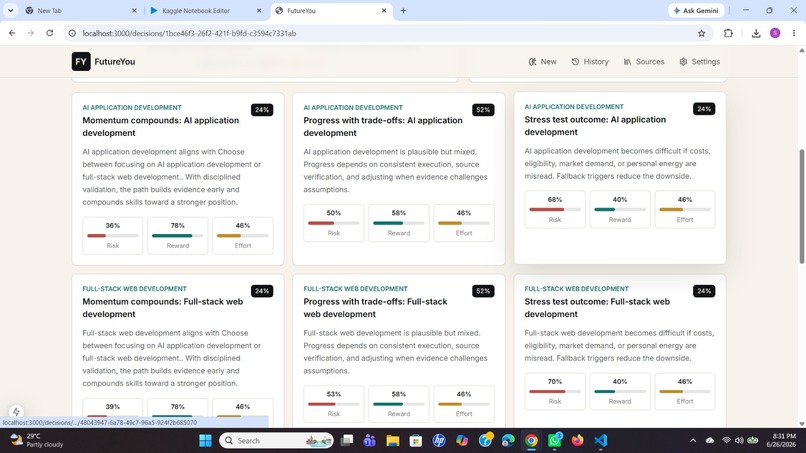Click the 70% Risk metric
806x453 pixels.
(555, 391)
